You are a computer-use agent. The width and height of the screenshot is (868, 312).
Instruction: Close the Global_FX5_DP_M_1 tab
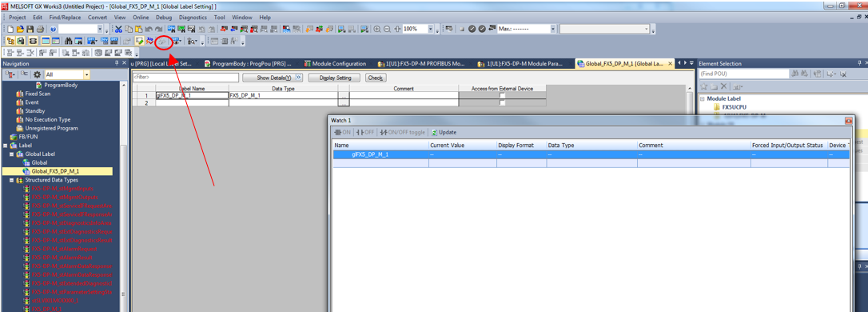[671, 64]
